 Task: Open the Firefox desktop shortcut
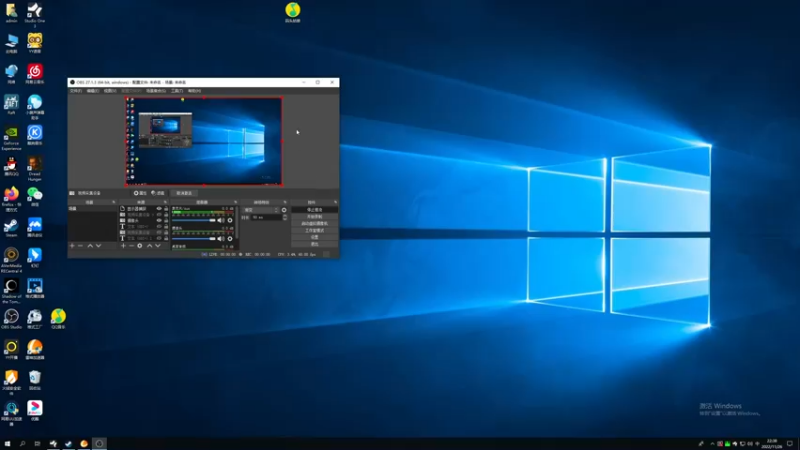click(11, 199)
